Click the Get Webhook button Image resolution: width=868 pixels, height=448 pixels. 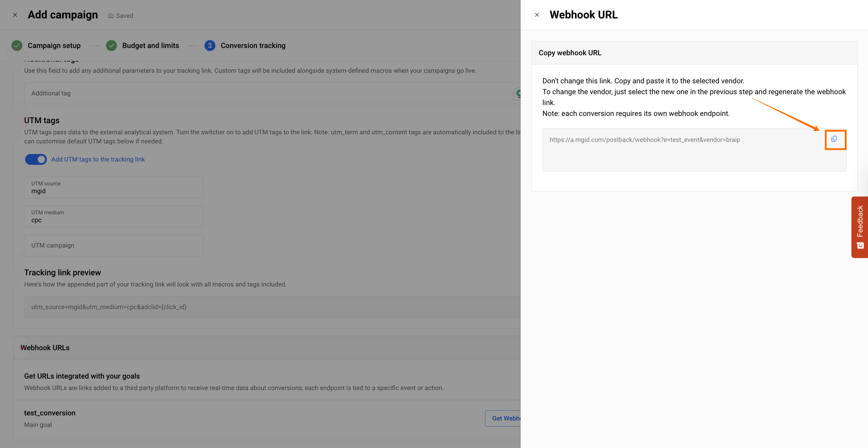click(x=503, y=418)
